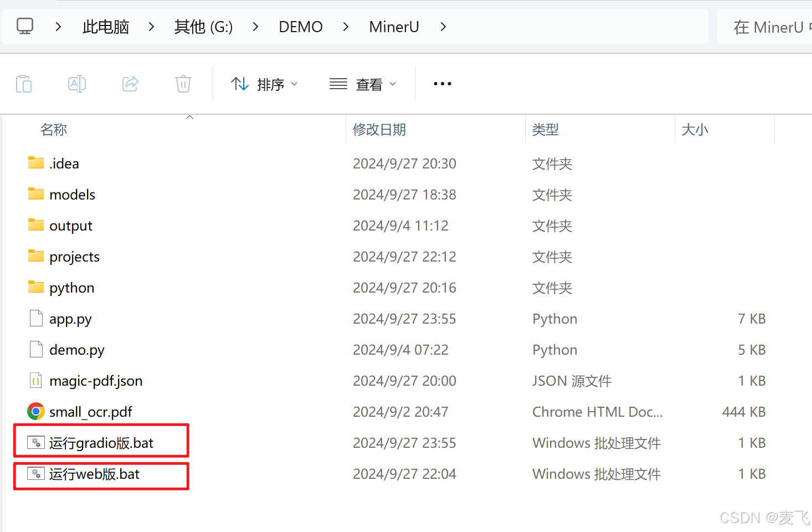
Task: Select the small_ocr.pdf file name
Action: 91,412
